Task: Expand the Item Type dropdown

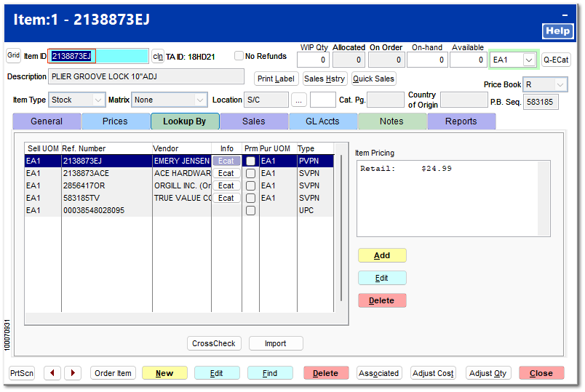Action: [98, 100]
